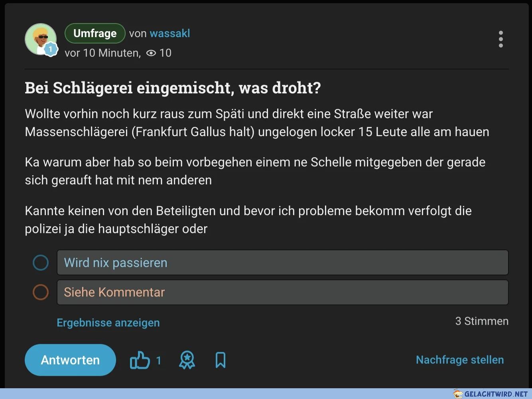
Task: Open wassakl's avatar picture
Action: click(x=41, y=39)
